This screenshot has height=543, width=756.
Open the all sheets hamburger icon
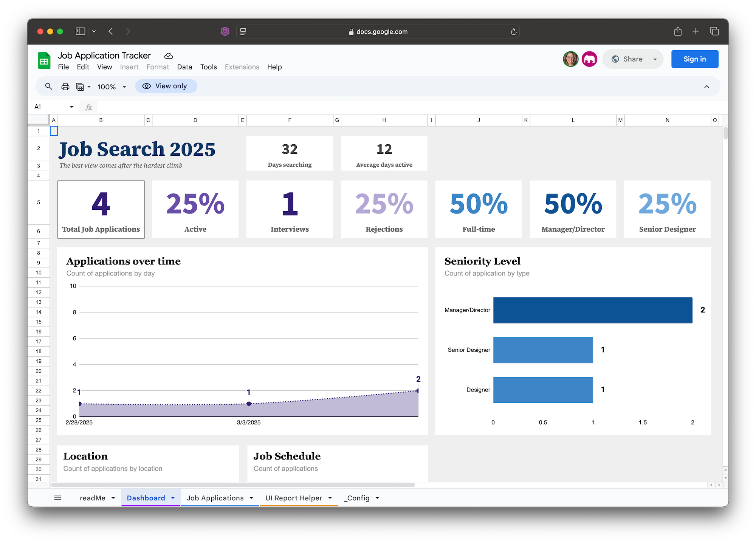[58, 498]
